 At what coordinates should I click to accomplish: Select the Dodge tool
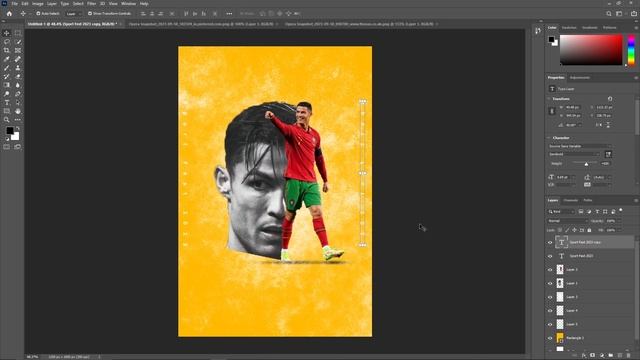coord(7,94)
